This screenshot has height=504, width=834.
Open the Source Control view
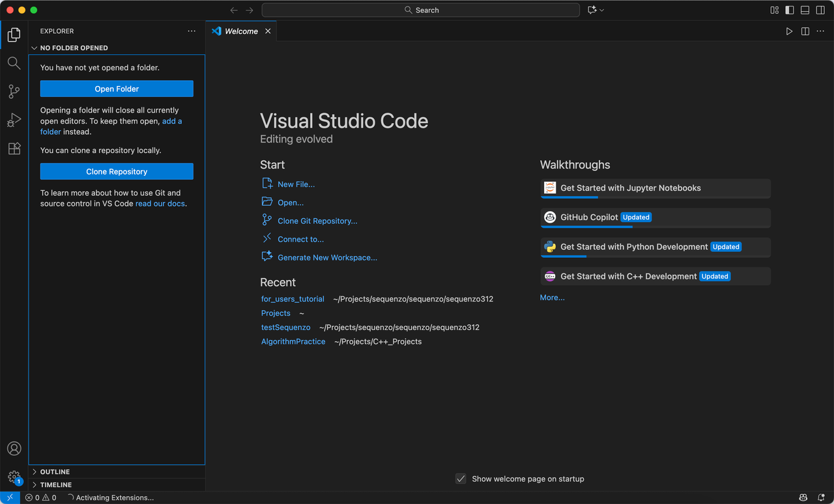[14, 92]
